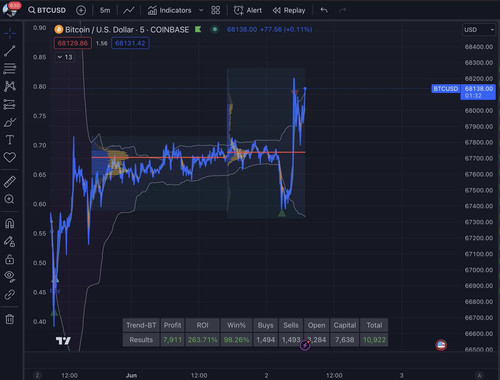Viewport: 500px width, 380px height.
Task: Click the green market open status flag
Action: [x=198, y=29]
